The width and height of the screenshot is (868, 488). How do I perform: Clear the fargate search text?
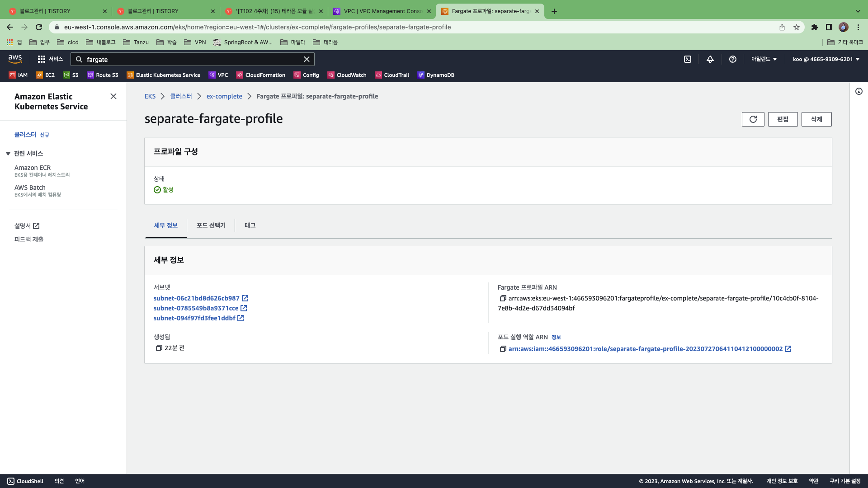tap(307, 59)
